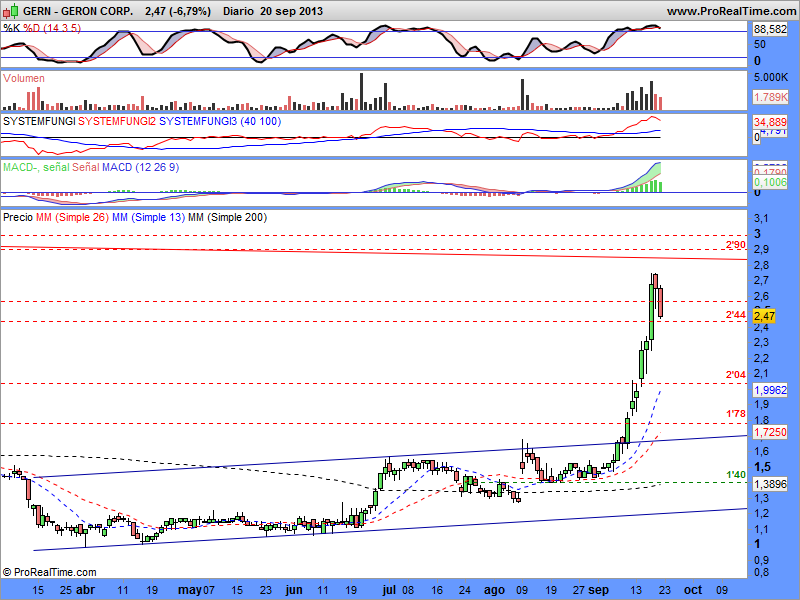
Task: Select the "2'90" resistance level label
Action: 736,245
